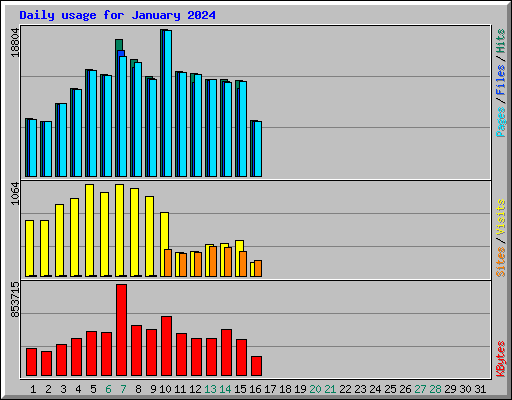Screen dimensions: 512x400
Task: Click the red KBytes legend label
Action: click(501, 359)
